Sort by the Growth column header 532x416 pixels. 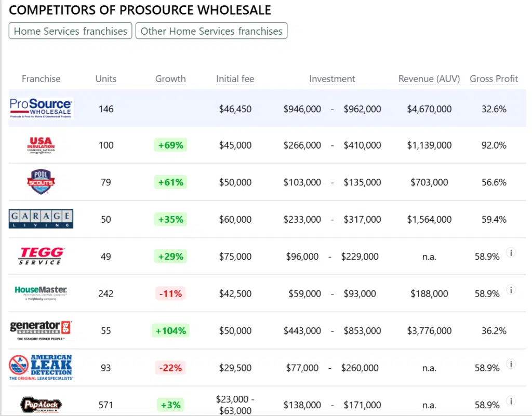[170, 79]
